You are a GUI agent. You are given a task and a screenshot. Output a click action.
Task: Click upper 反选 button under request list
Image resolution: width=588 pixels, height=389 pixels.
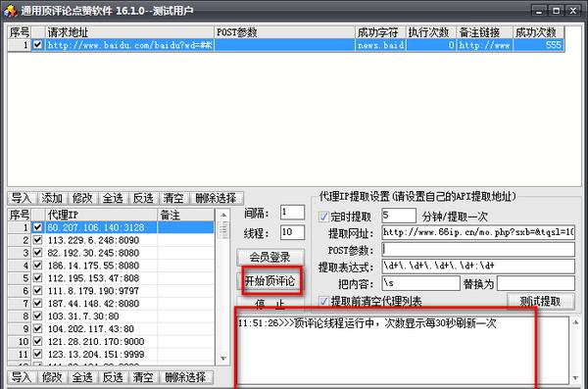(144, 198)
